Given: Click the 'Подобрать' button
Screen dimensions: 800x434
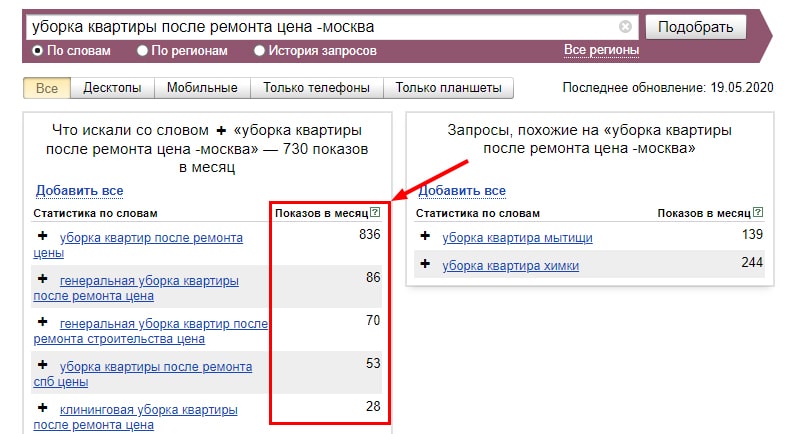Looking at the screenshot, I should point(695,27).
